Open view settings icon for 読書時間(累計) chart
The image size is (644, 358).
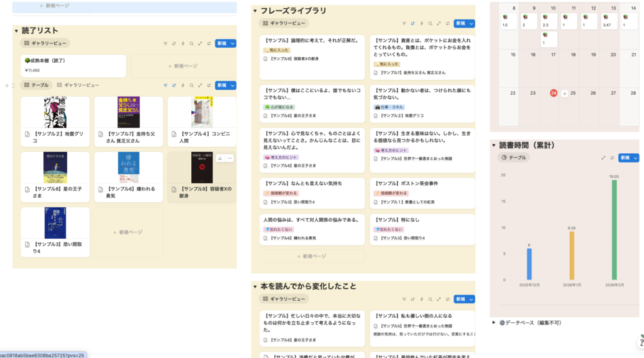pyautogui.click(x=612, y=158)
